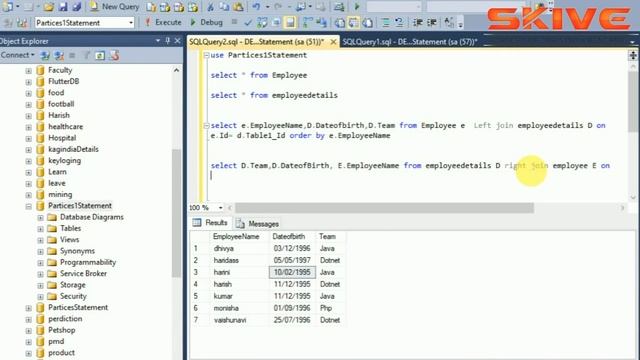
Task: Switch to SQLQuery1.sql tab
Action: tap(409, 42)
